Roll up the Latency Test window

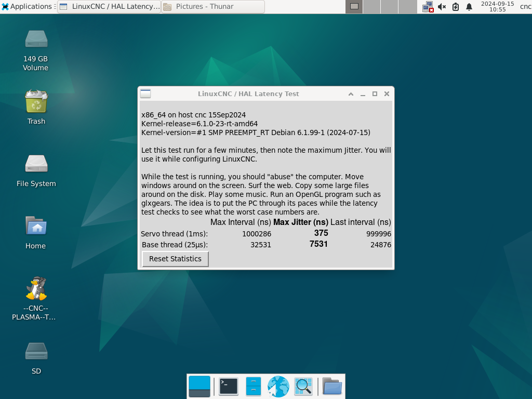click(351, 94)
